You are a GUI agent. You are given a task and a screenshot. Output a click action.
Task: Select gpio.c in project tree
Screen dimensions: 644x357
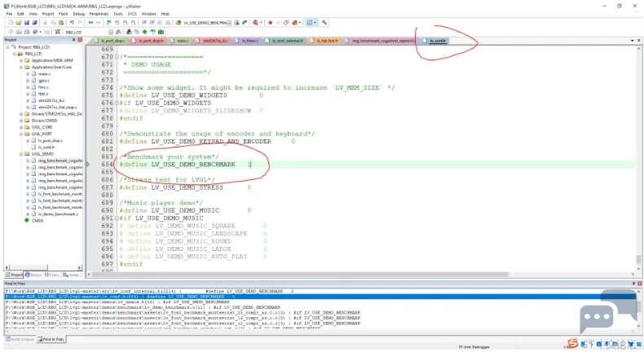tap(43, 81)
